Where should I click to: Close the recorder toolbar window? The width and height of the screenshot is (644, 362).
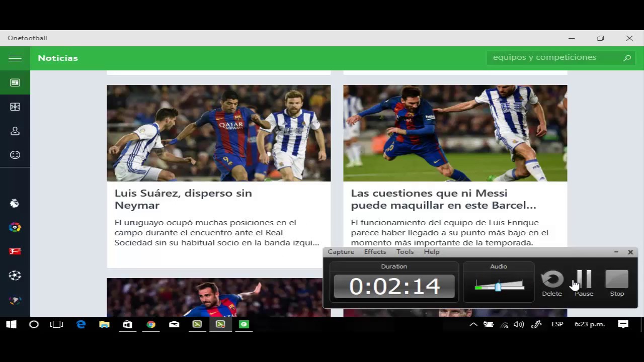pyautogui.click(x=630, y=252)
